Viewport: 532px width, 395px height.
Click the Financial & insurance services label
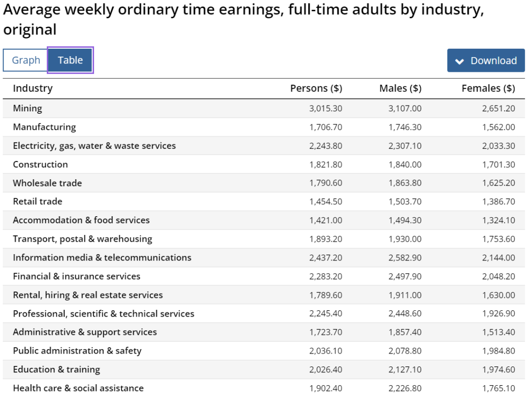(x=76, y=276)
